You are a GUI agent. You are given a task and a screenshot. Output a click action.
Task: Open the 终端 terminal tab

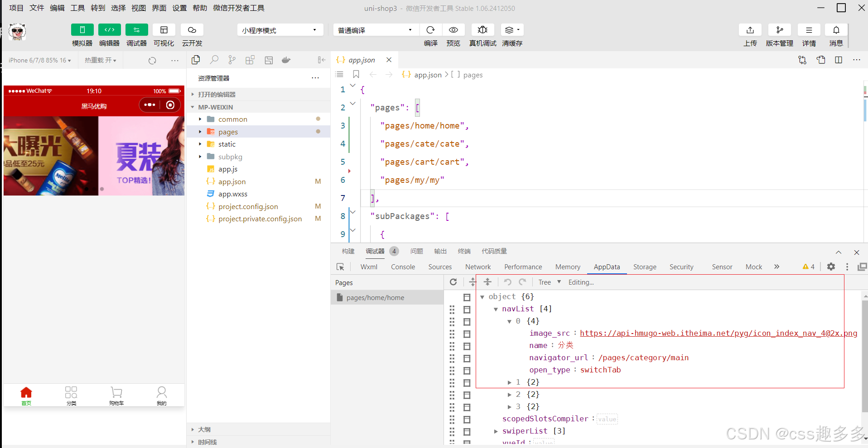click(x=464, y=251)
